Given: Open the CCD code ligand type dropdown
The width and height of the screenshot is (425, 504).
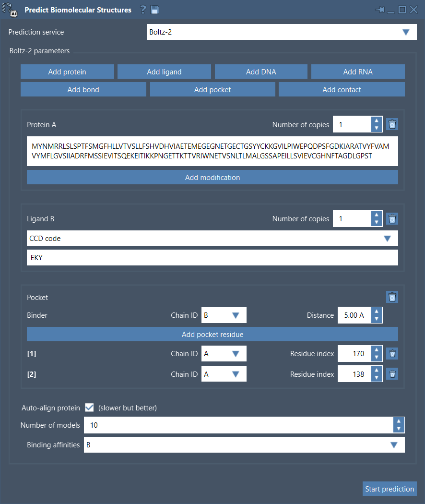Looking at the screenshot, I should (x=212, y=239).
